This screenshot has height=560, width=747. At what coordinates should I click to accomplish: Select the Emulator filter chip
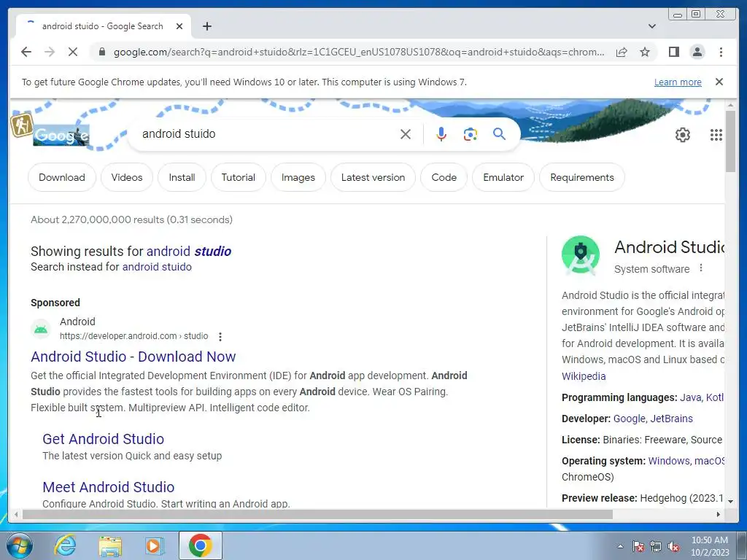tap(503, 178)
